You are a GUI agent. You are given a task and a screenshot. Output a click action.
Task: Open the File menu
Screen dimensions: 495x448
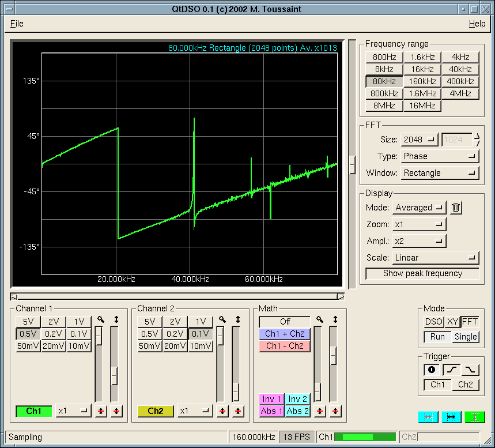[x=17, y=24]
